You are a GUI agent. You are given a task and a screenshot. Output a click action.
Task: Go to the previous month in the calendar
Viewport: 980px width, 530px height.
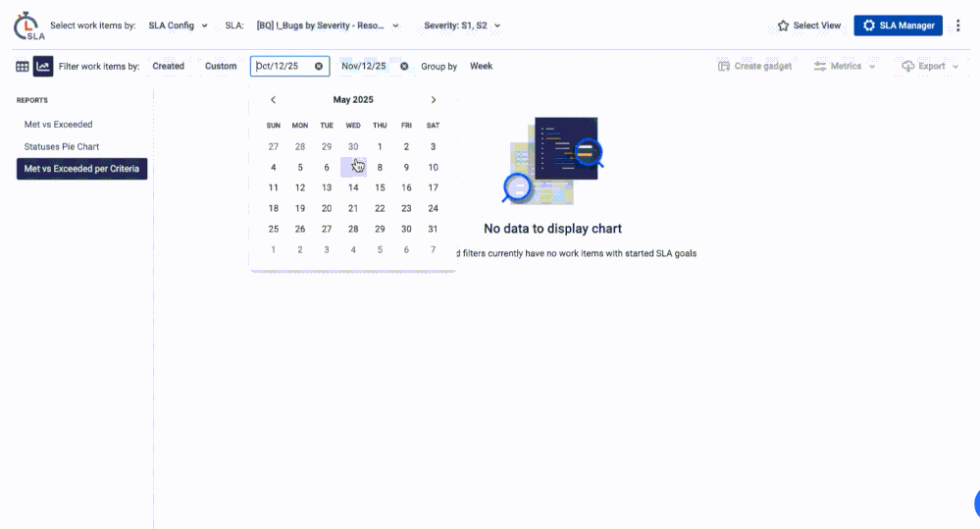click(273, 100)
